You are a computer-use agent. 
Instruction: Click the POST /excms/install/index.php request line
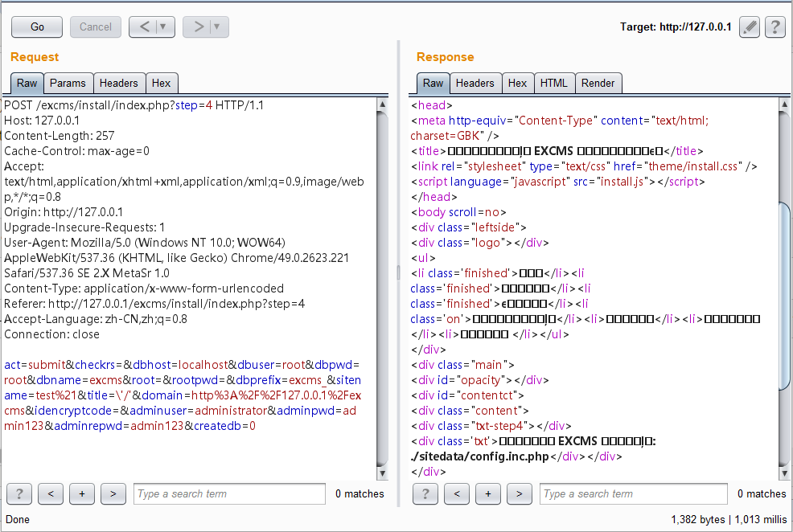coord(134,105)
